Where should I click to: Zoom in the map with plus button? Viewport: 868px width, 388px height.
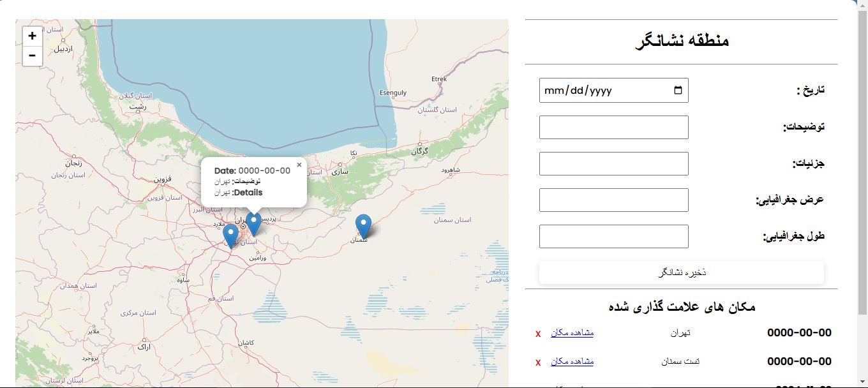(32, 36)
